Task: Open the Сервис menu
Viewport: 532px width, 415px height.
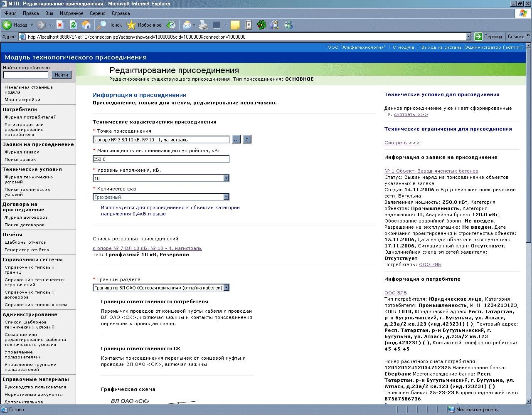Action: [97, 13]
